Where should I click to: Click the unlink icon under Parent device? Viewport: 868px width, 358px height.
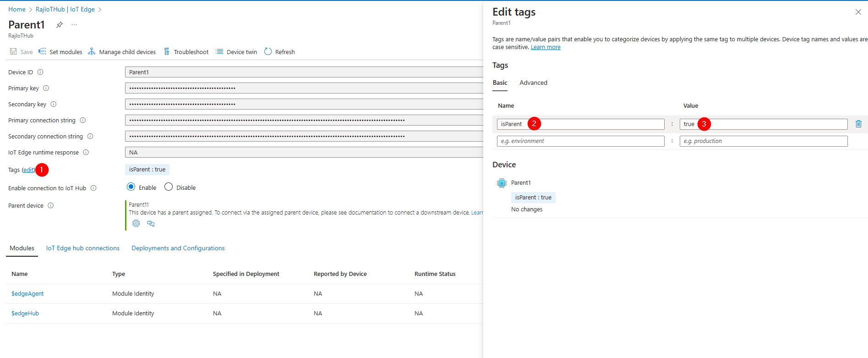[x=151, y=224]
